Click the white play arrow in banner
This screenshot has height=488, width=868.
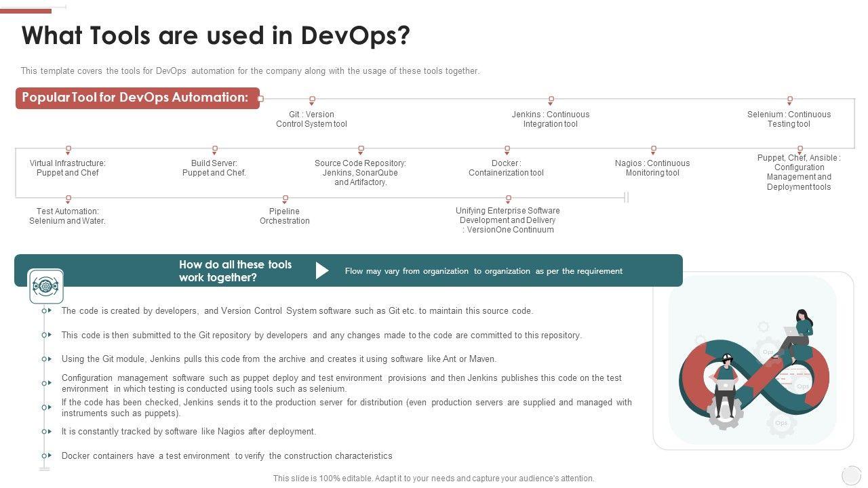[322, 271]
